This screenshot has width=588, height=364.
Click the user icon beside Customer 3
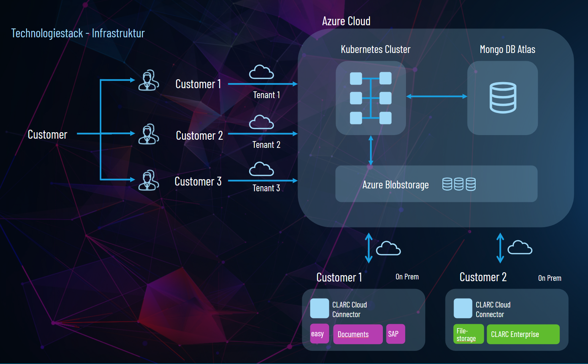point(149,180)
